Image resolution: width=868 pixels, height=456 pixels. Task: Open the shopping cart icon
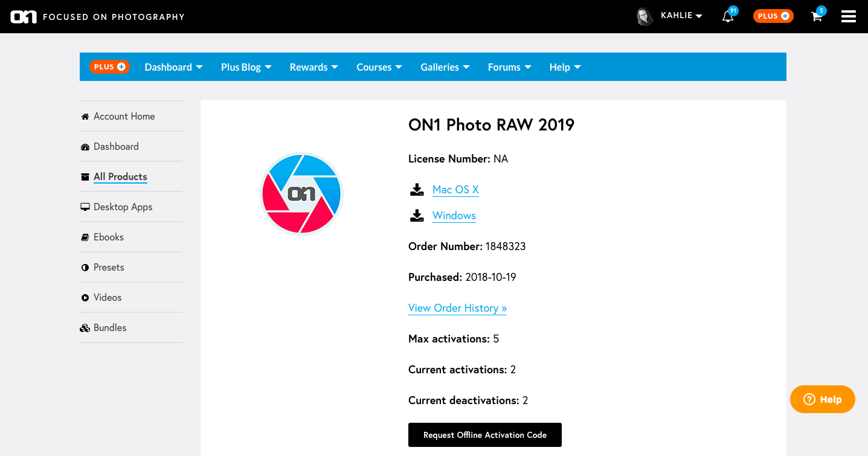pyautogui.click(x=817, y=17)
